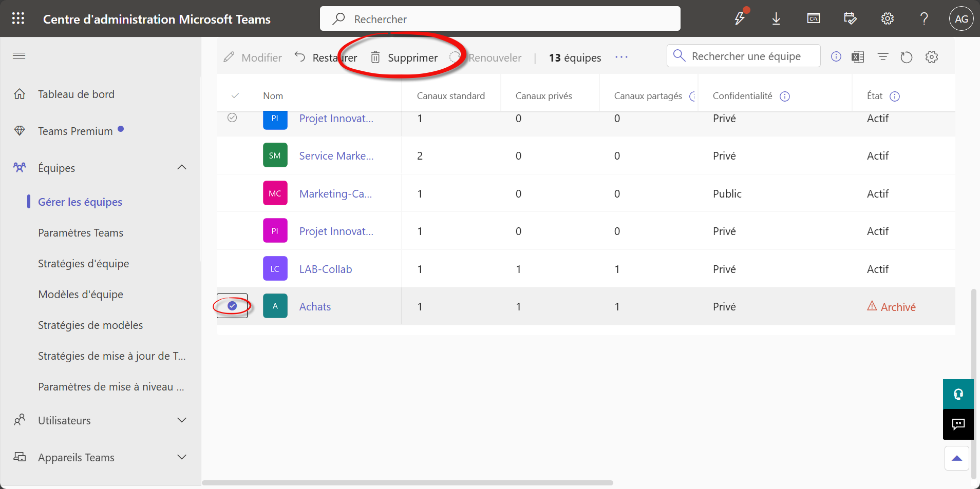The image size is (980, 489).
Task: Click the help question mark icon
Action: [924, 19]
